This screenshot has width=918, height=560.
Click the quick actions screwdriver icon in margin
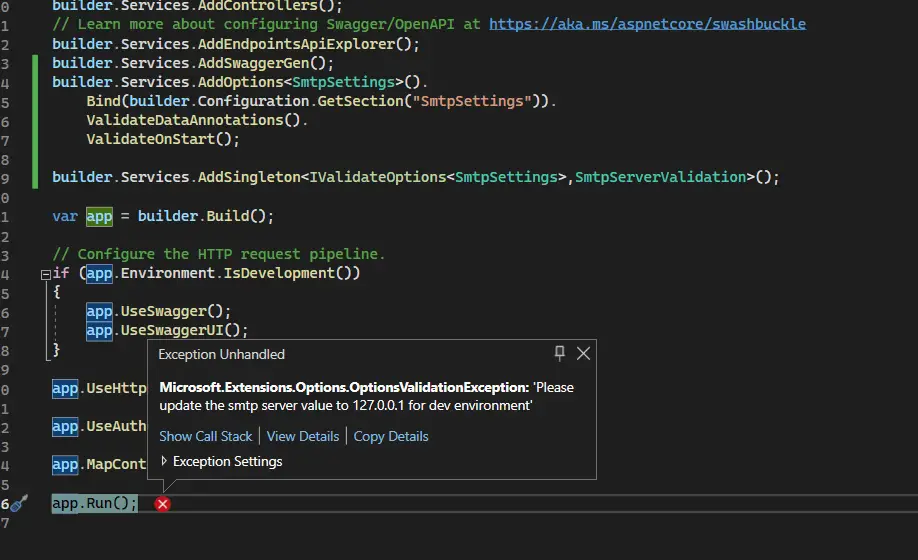coord(19,504)
